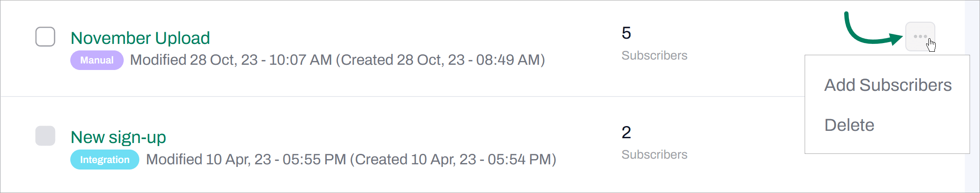
Task: Click Subscribers label under the 5 count
Action: (x=654, y=56)
